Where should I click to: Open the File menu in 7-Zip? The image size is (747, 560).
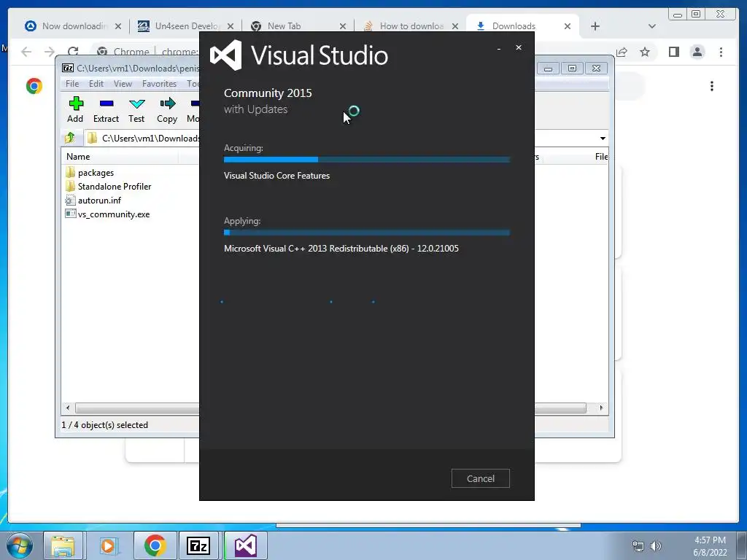click(x=72, y=84)
